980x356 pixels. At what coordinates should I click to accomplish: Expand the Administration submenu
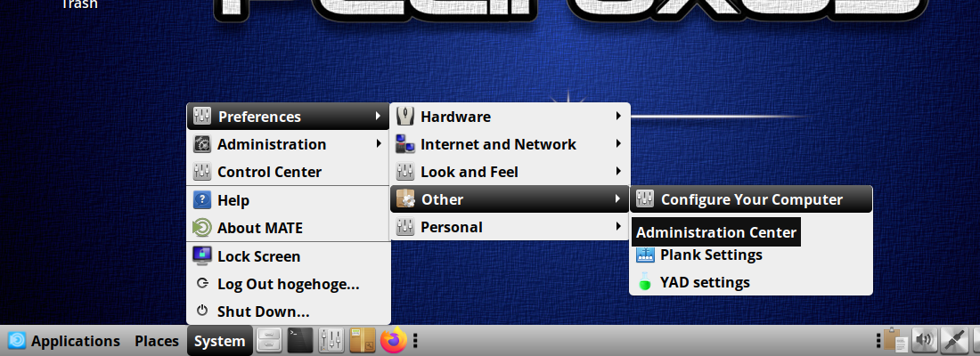tap(288, 144)
